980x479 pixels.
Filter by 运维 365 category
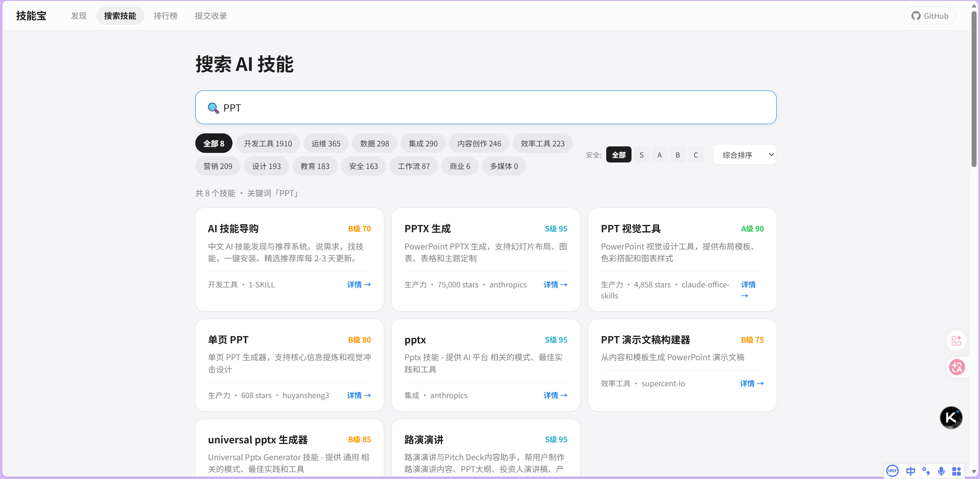coord(326,143)
